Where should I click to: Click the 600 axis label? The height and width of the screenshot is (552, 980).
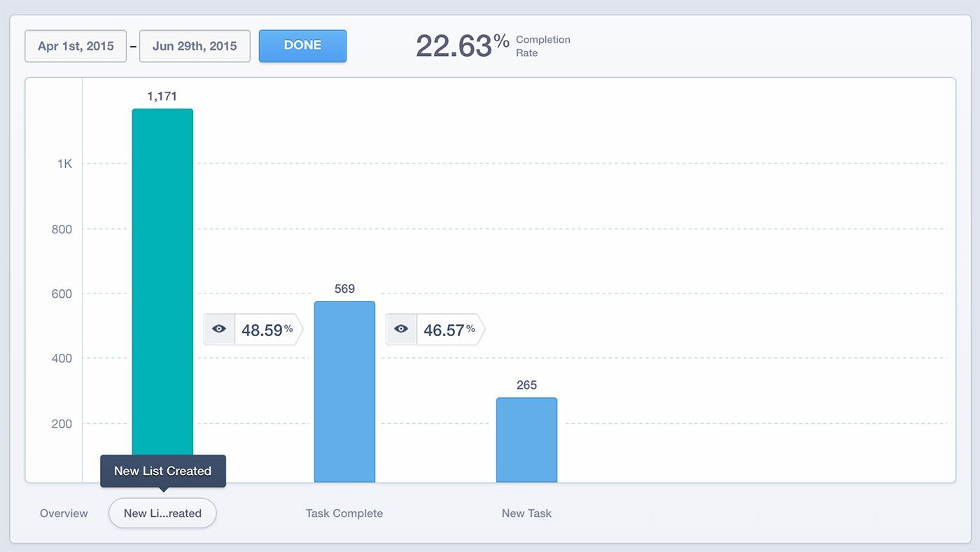tap(62, 294)
